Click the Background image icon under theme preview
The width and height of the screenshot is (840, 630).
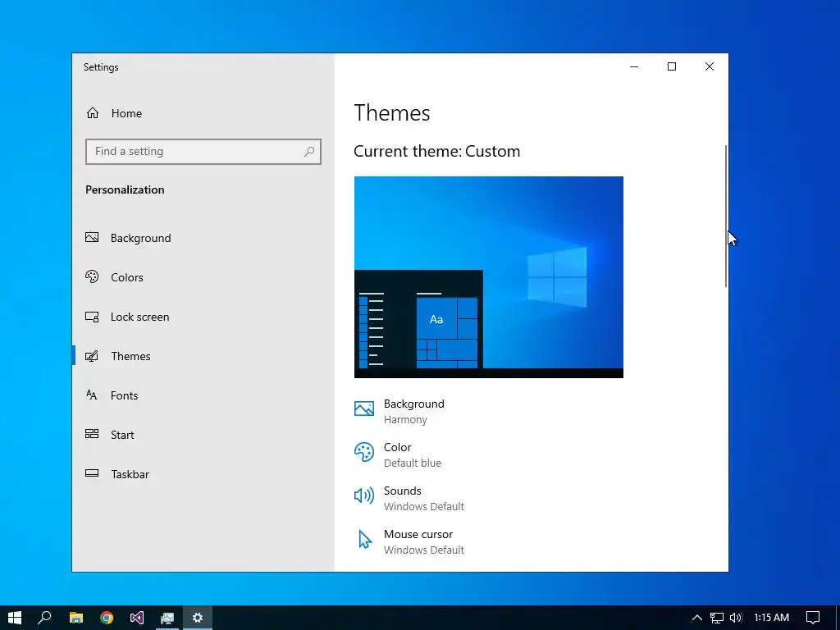tap(363, 409)
